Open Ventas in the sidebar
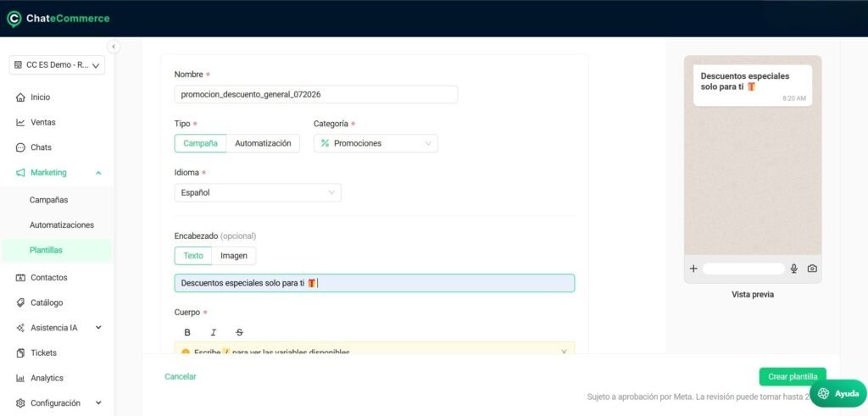 tap(43, 122)
